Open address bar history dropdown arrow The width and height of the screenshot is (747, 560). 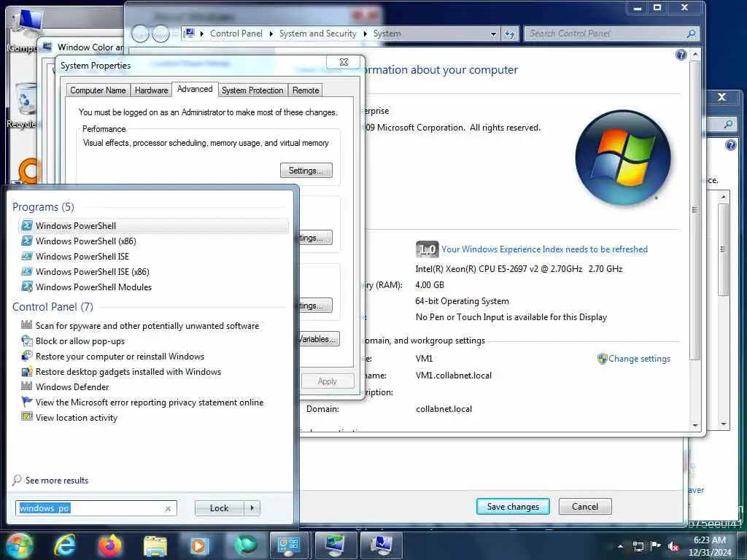tap(493, 34)
